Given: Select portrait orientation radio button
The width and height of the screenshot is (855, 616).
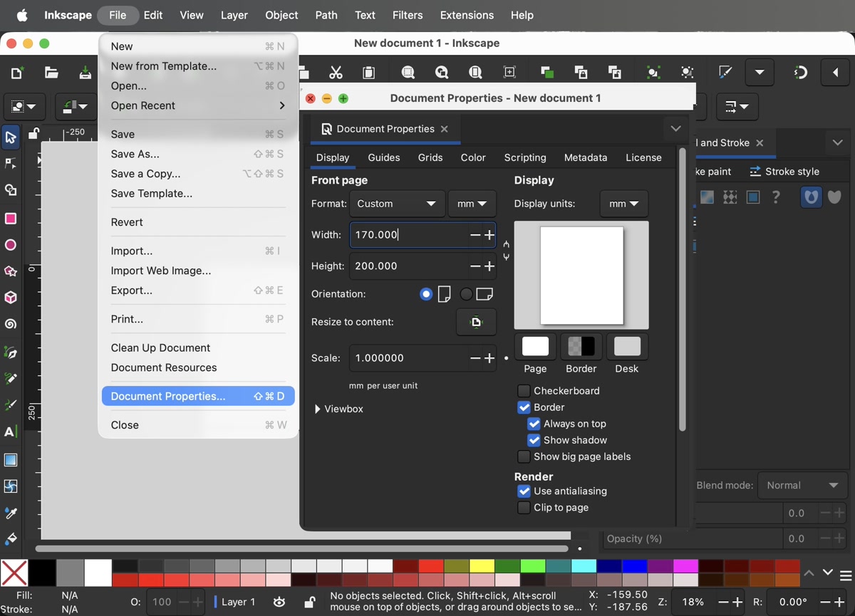Looking at the screenshot, I should (426, 294).
